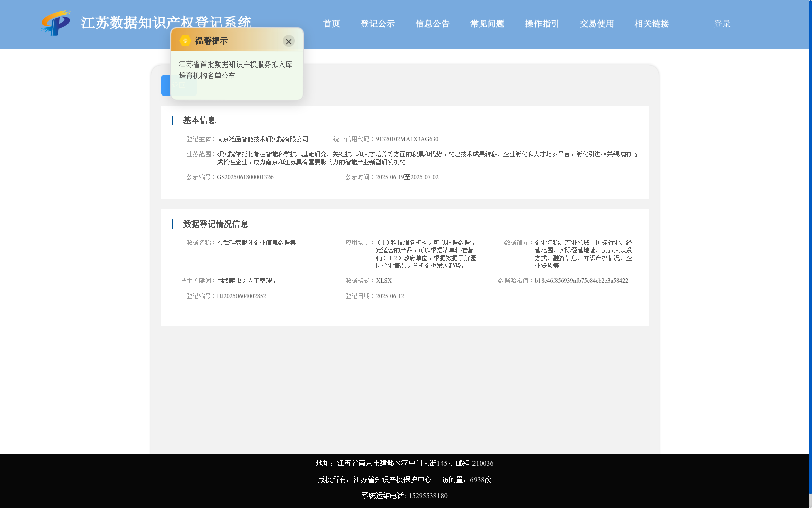
Task: Select 常见问题 in navigation
Action: tap(487, 24)
